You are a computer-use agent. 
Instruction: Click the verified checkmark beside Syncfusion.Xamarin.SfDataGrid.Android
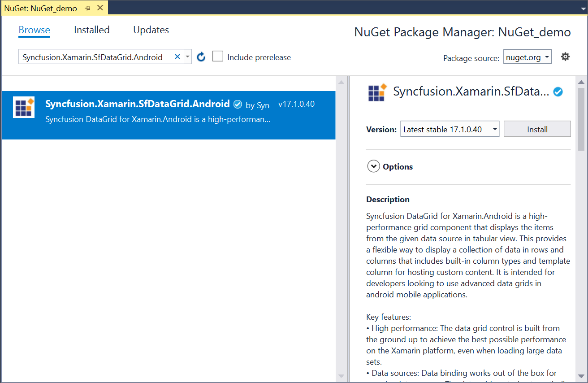coord(238,104)
